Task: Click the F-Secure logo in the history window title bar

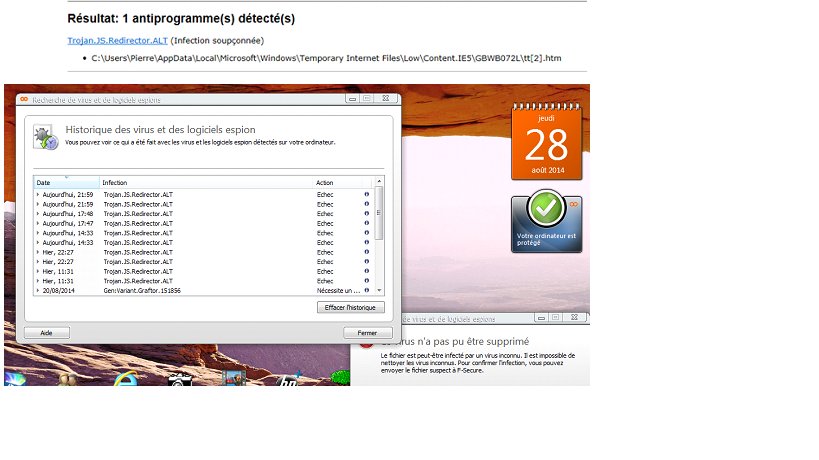Action: pyautogui.click(x=24, y=99)
